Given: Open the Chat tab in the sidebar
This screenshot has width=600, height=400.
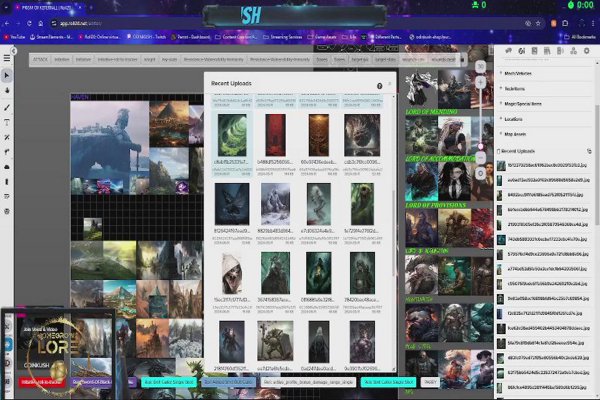Looking at the screenshot, I should coord(509,51).
